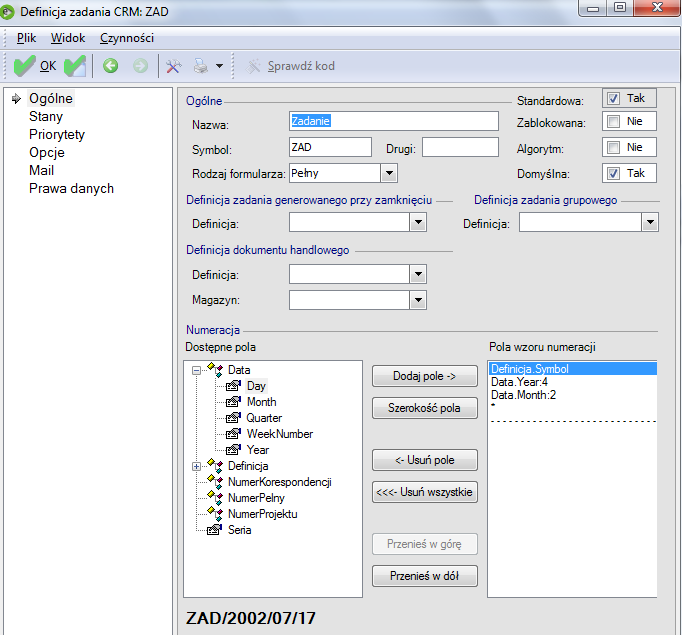Switch to the Prawa danych section
Viewport: 682px width, 635px height.
coord(71,189)
